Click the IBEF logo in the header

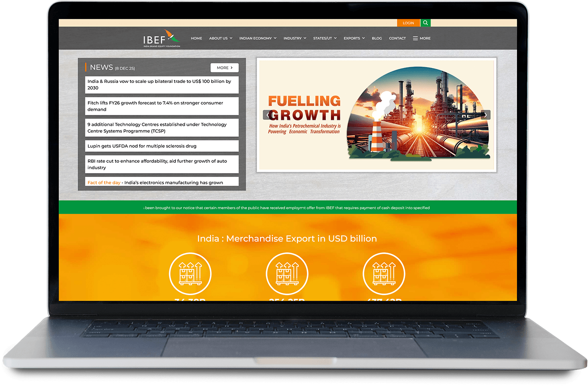161,38
